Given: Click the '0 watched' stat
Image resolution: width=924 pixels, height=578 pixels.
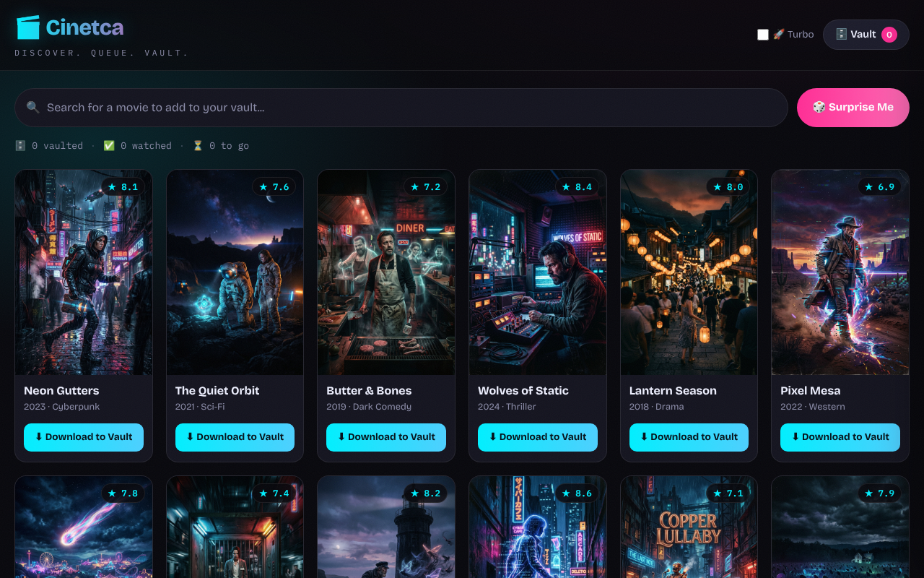Looking at the screenshot, I should point(138,146).
